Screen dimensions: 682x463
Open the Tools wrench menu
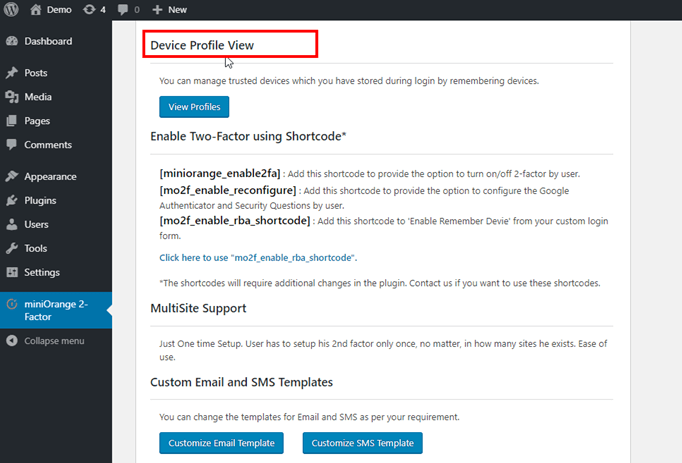pos(12,248)
